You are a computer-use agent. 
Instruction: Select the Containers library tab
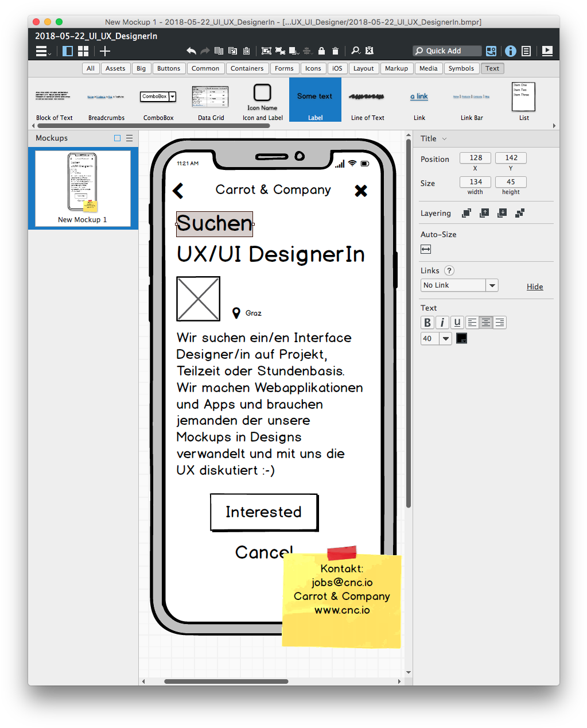click(247, 68)
